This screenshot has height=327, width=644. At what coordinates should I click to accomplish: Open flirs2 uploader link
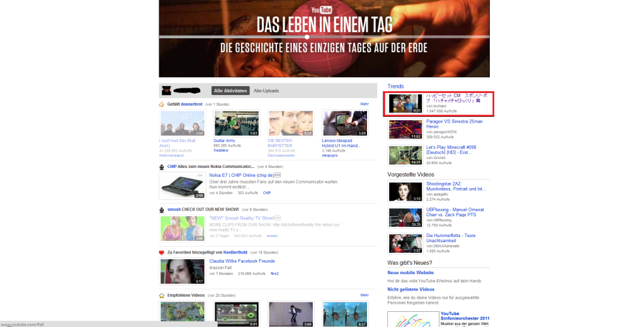(274, 274)
